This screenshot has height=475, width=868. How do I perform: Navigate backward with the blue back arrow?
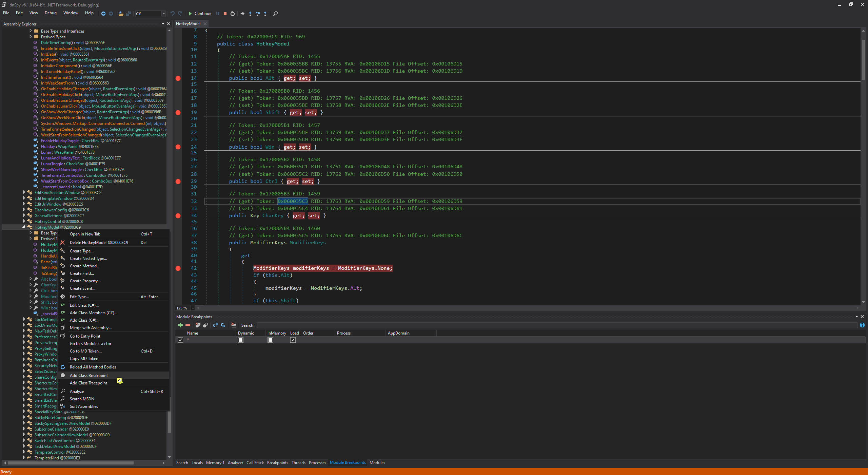[x=103, y=14]
